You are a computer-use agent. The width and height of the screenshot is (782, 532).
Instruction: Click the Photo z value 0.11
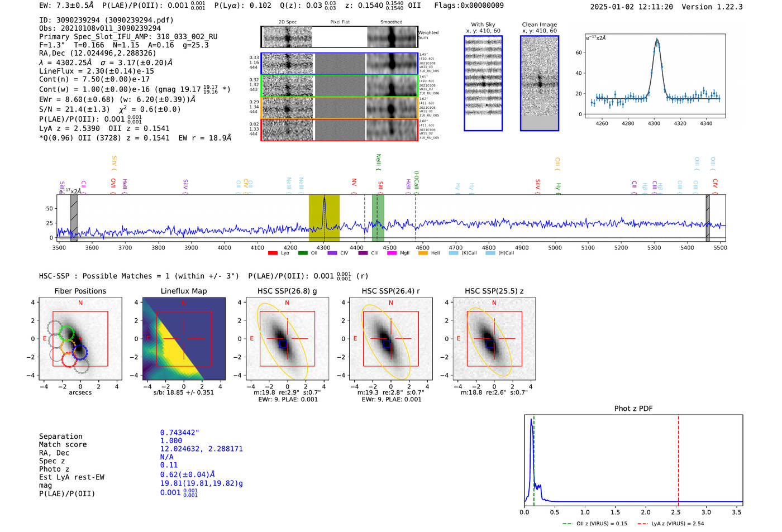(169, 465)
